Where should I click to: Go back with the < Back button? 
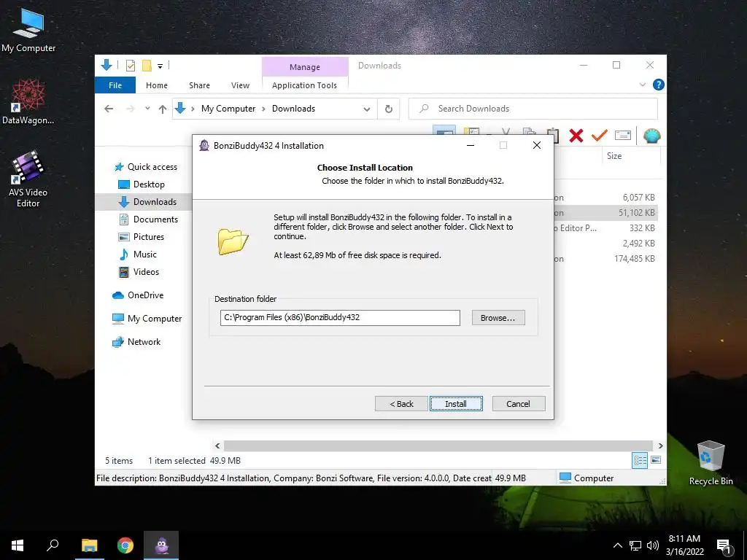401,404
